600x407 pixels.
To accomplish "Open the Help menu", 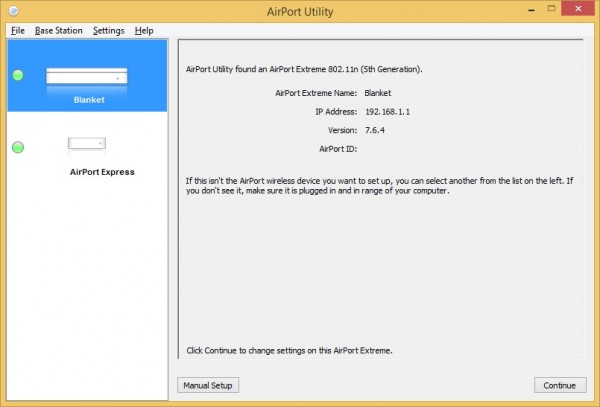I will tap(144, 31).
